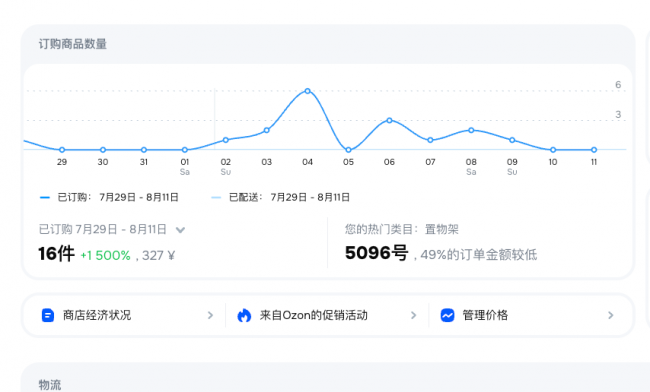Select the chart data point for 03

pyautogui.click(x=267, y=130)
